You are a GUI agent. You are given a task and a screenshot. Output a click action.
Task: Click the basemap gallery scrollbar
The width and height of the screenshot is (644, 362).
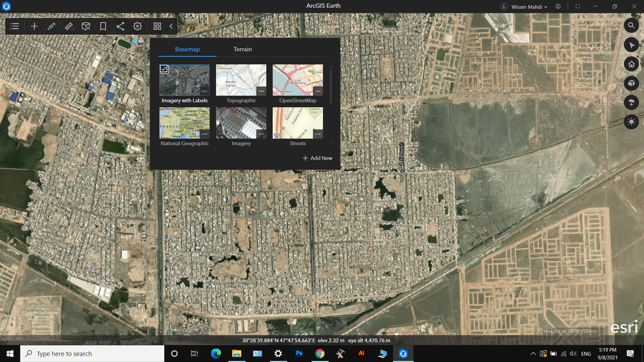point(331,86)
